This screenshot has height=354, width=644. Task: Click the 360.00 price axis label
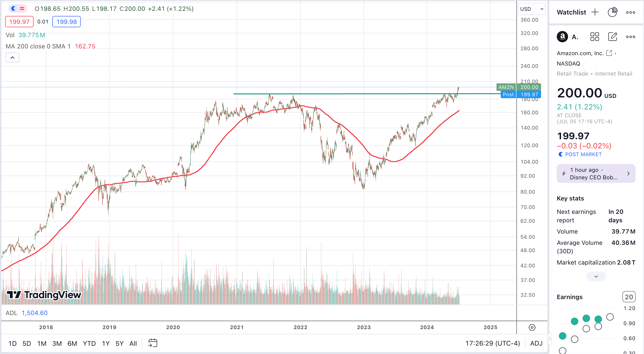(x=529, y=20)
